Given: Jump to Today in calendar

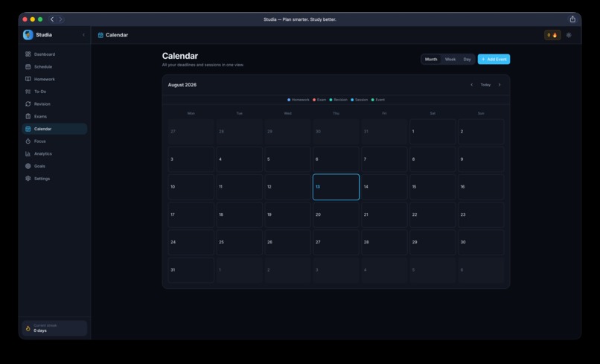Looking at the screenshot, I should 485,85.
